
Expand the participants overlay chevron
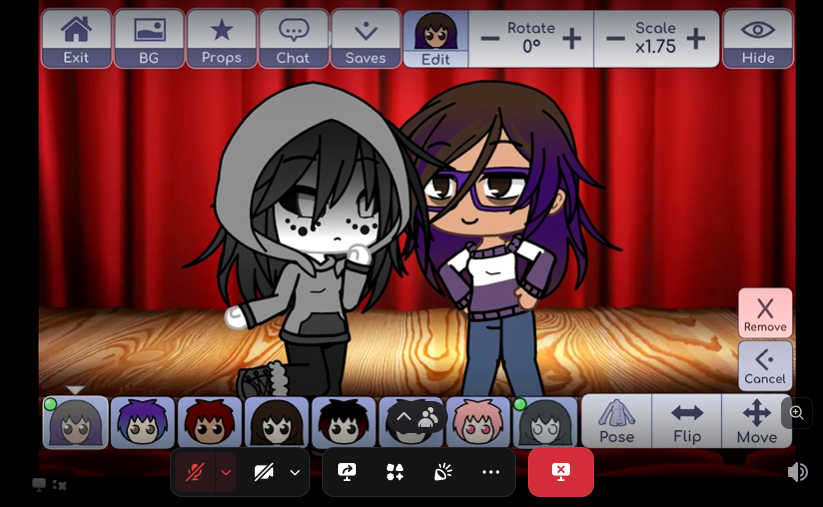pos(404,417)
